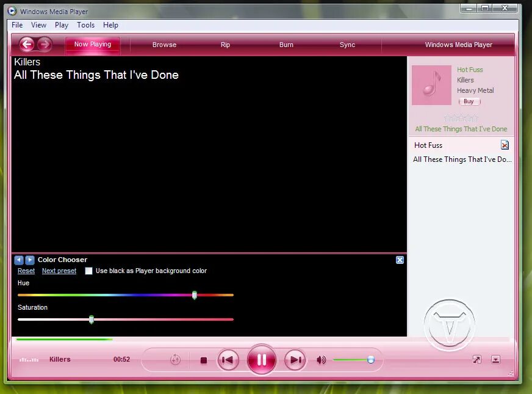Click the pink album art music note thumbnail
Viewport: 532px width, 394px height.
tap(431, 86)
